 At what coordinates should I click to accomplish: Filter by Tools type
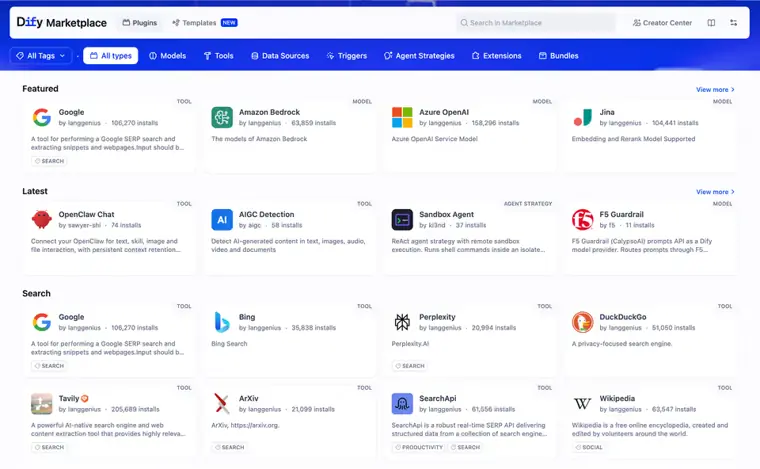tap(219, 56)
